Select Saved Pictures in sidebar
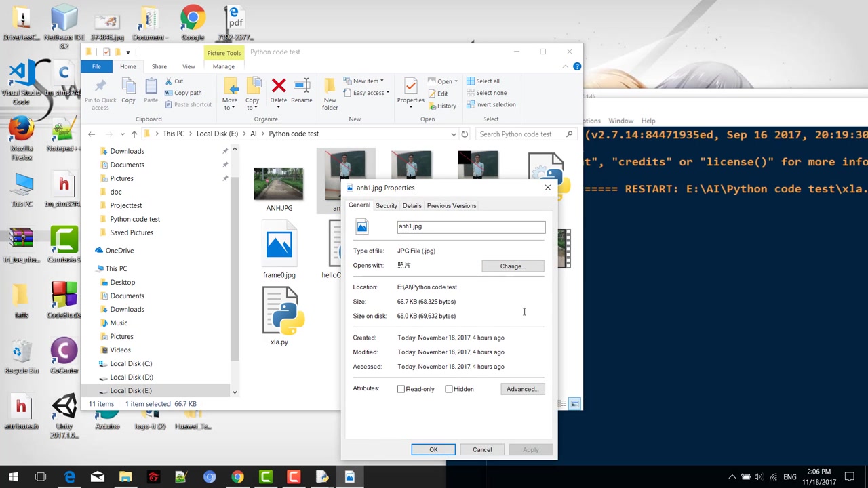Screen dimensions: 868x488 point(132,232)
